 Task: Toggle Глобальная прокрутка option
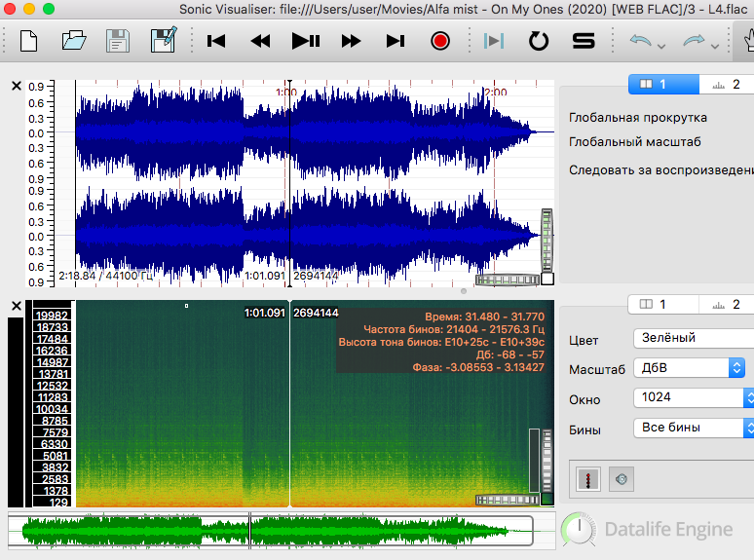click(638, 118)
